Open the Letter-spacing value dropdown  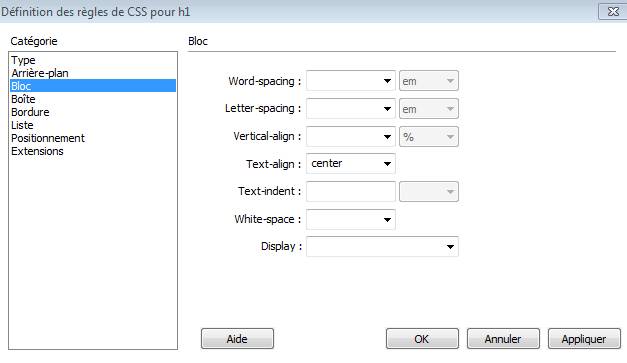coord(351,109)
